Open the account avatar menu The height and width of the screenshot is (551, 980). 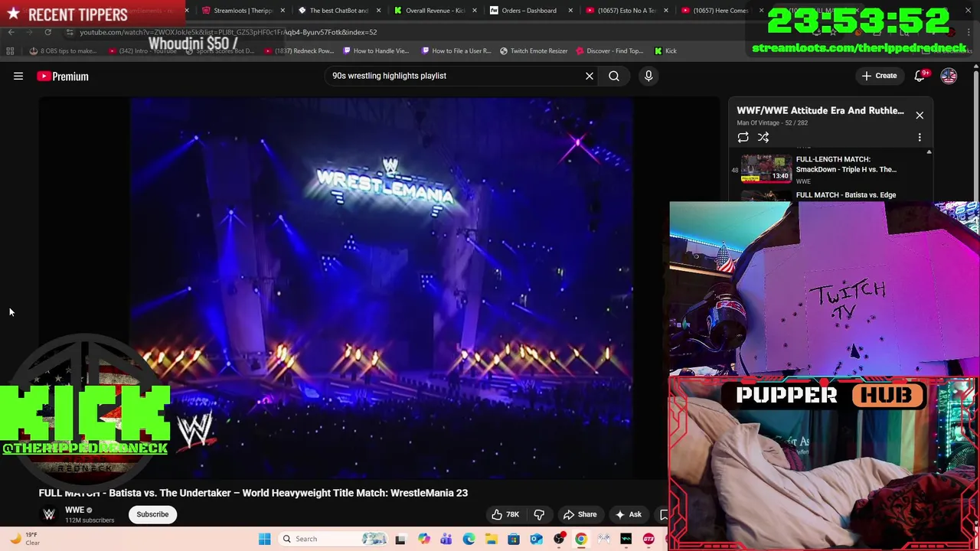pos(949,76)
